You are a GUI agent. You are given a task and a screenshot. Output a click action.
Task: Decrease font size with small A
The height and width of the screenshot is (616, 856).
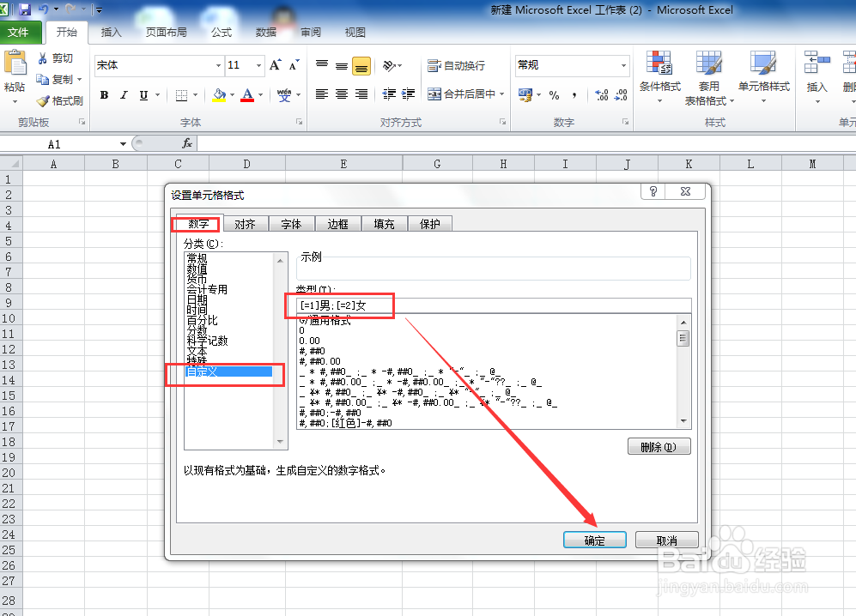pos(294,65)
